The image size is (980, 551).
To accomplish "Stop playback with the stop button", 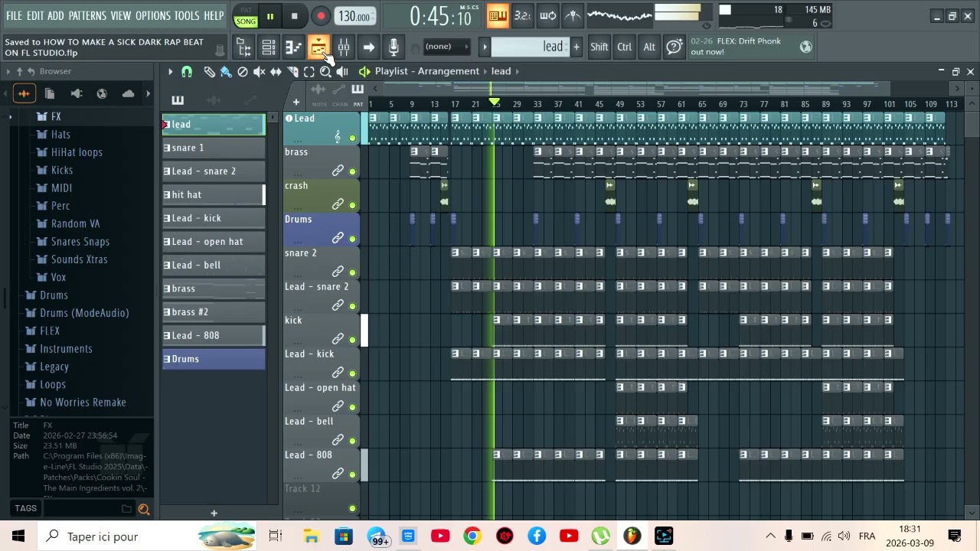I will tap(295, 16).
